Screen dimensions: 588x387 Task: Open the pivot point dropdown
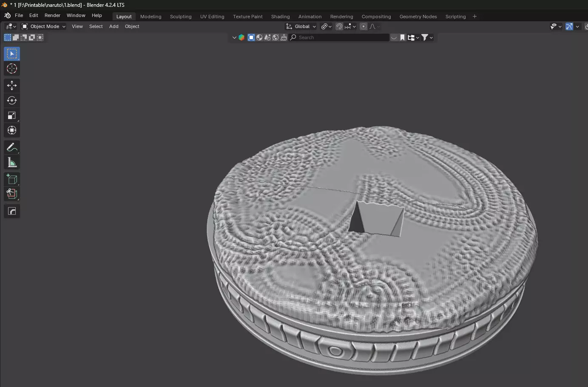[326, 26]
